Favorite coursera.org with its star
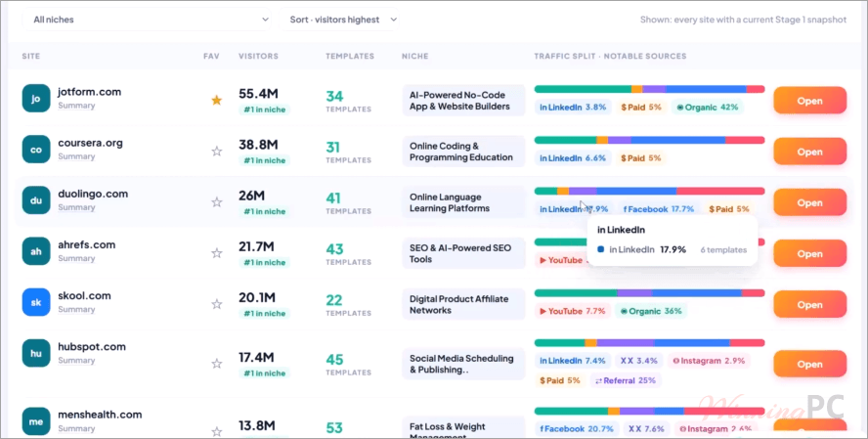 (x=217, y=152)
